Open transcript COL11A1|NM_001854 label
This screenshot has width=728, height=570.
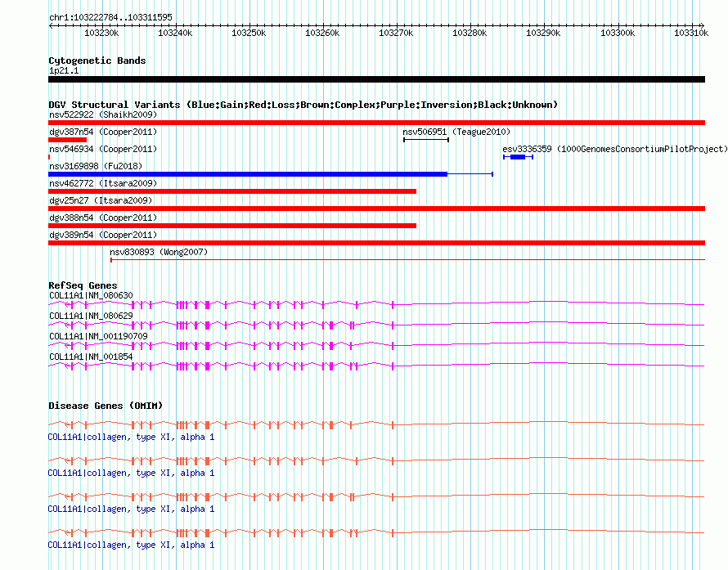(x=91, y=357)
